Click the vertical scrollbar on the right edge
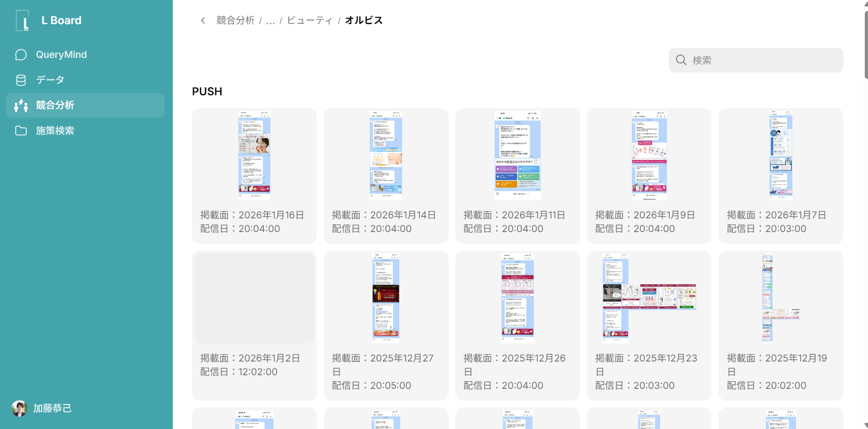This screenshot has width=868, height=429. coord(865,41)
